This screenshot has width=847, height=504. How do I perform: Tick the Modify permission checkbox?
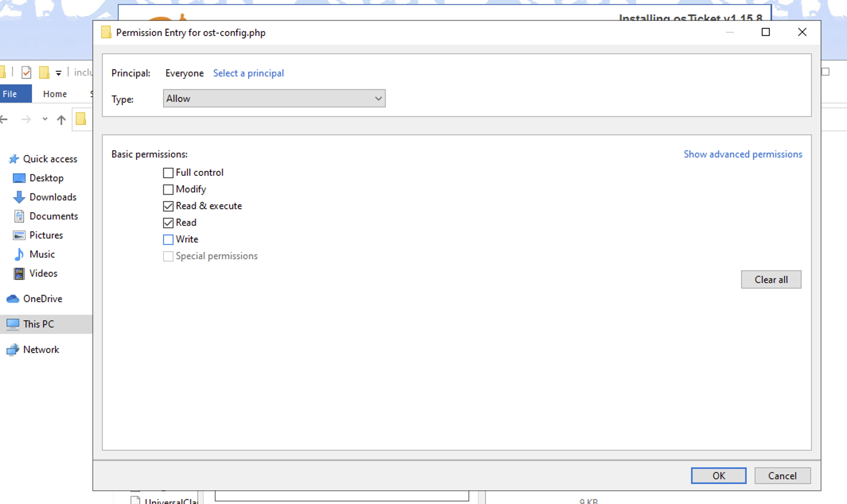tap(168, 190)
